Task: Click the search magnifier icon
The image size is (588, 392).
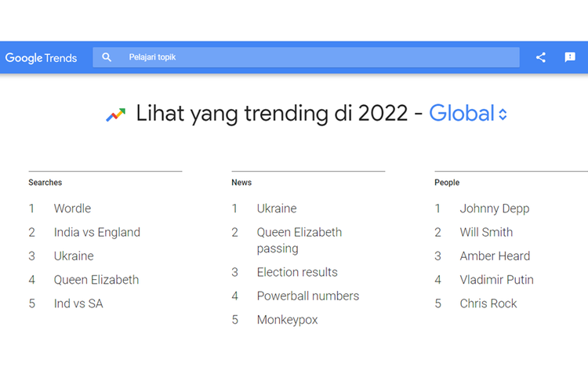Action: (x=107, y=57)
